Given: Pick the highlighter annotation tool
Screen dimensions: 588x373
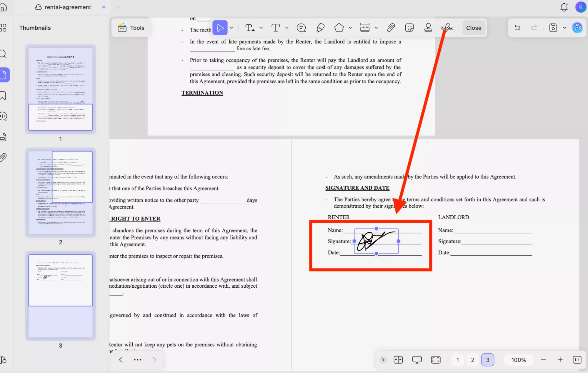Looking at the screenshot, I should tap(320, 28).
